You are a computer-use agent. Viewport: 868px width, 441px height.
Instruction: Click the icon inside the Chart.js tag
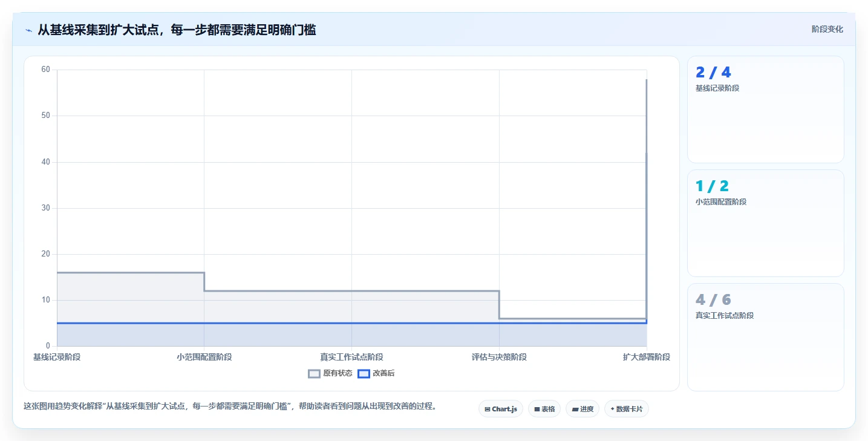coord(488,410)
